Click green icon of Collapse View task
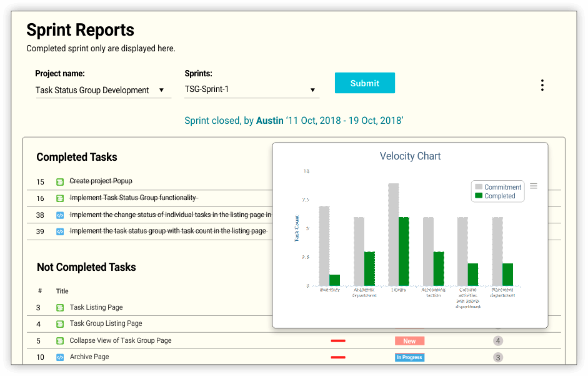Screen dimensions: 588x376 pyautogui.click(x=59, y=341)
